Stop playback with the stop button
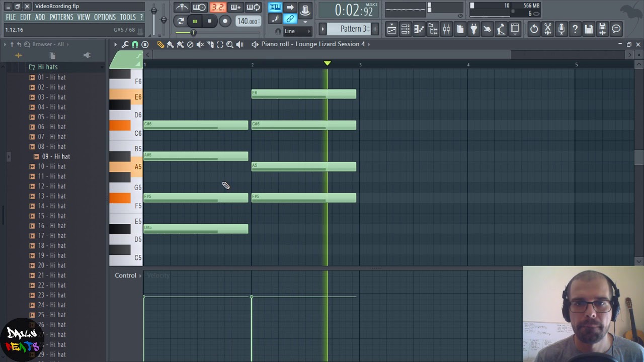The image size is (644, 362). pyautogui.click(x=209, y=21)
